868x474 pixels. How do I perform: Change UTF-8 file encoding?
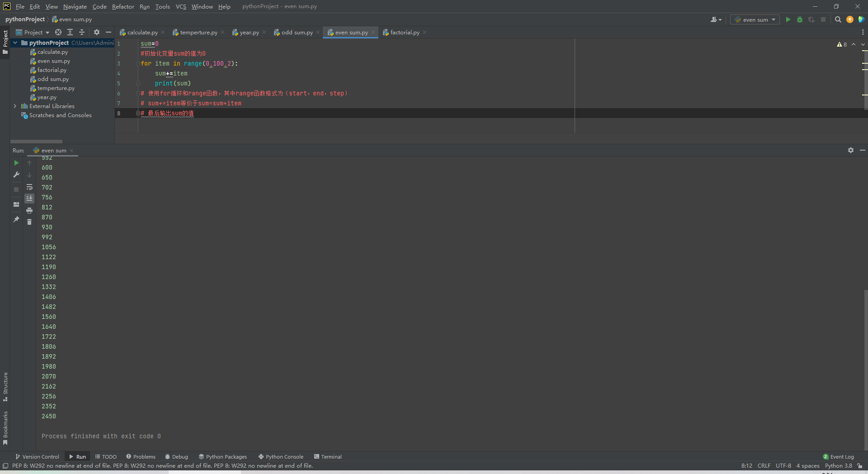783,466
